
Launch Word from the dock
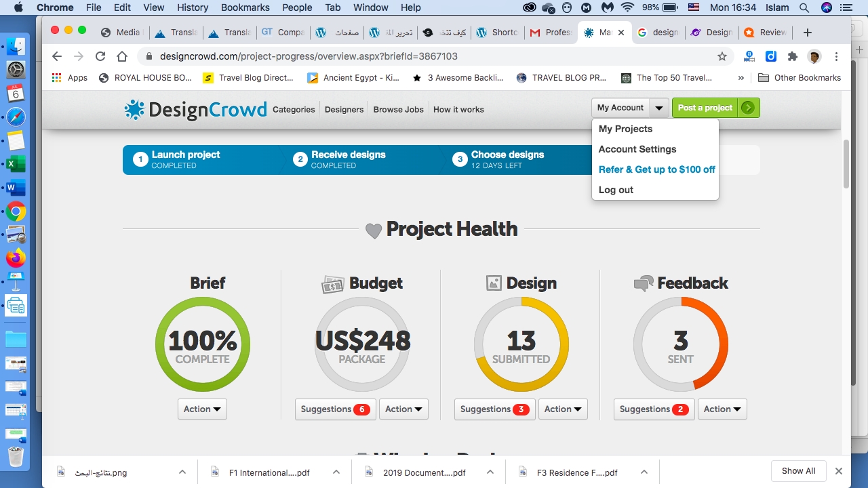(x=16, y=188)
